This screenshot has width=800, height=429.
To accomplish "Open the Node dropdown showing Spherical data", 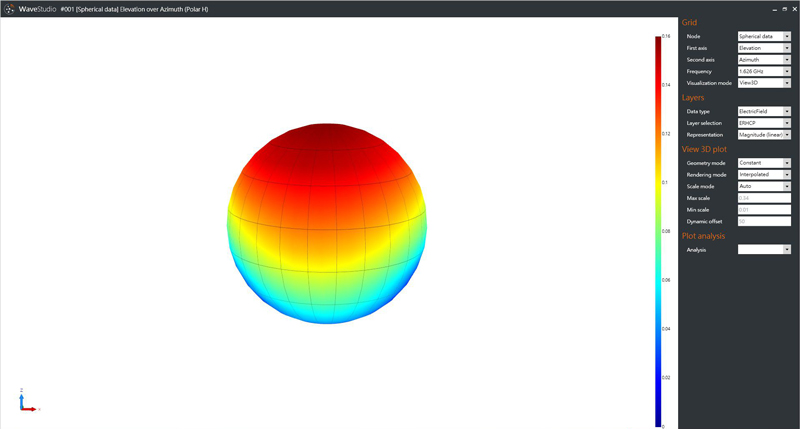I will 764,36.
